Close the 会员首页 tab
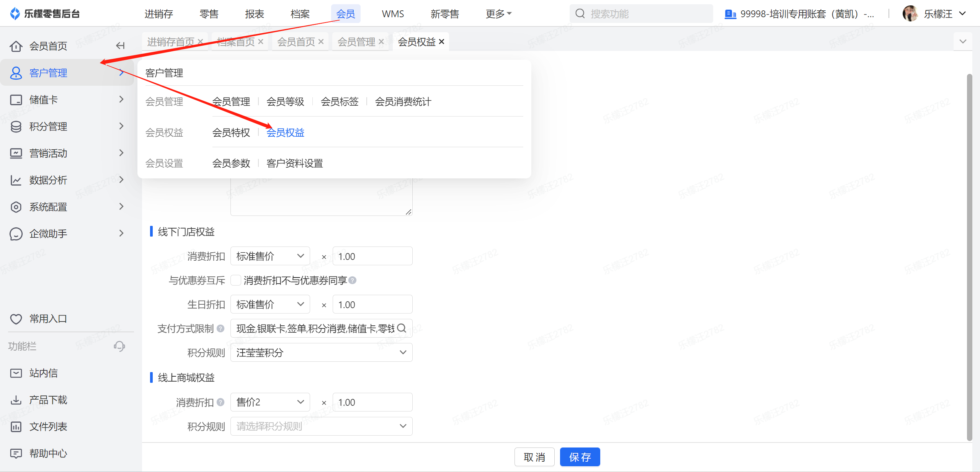The width and height of the screenshot is (980, 472). coord(321,41)
